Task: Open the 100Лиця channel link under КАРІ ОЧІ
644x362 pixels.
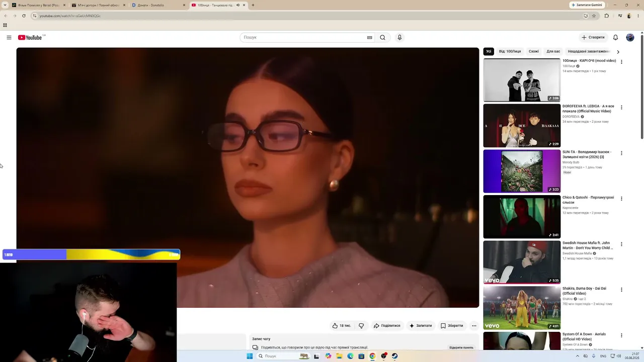Action: coord(569,66)
